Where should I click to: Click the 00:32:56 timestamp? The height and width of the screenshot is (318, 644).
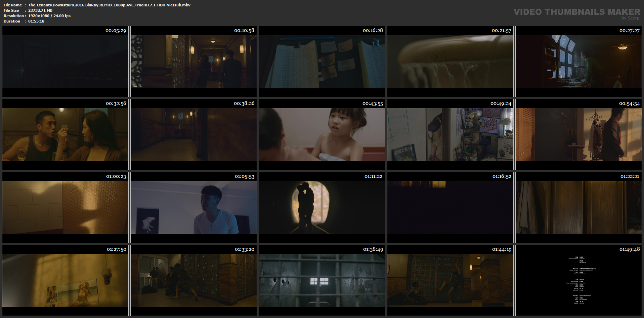tap(116, 104)
